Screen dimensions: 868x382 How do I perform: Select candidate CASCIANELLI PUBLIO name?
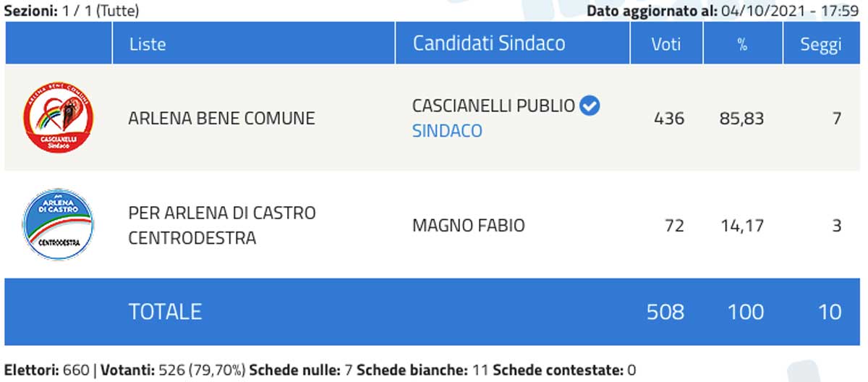point(493,106)
